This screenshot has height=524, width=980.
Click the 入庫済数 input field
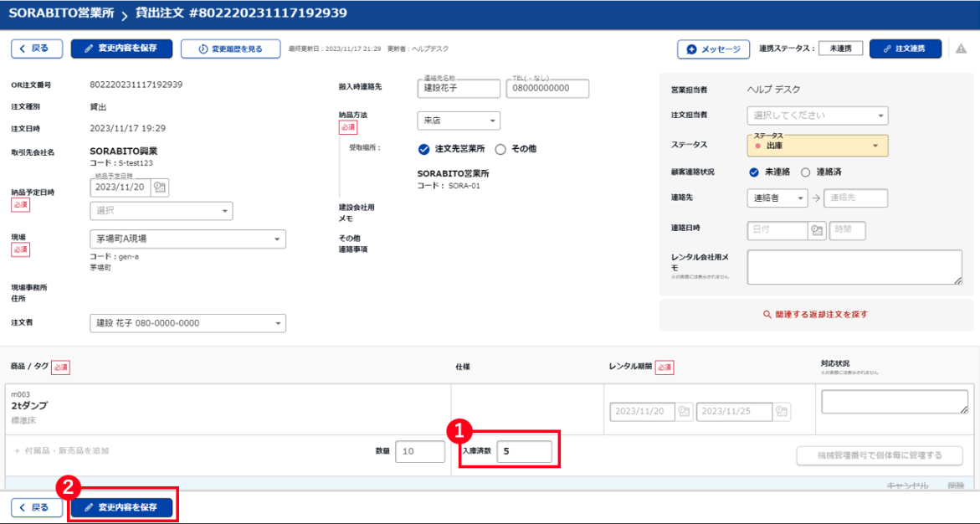pyautogui.click(x=524, y=452)
